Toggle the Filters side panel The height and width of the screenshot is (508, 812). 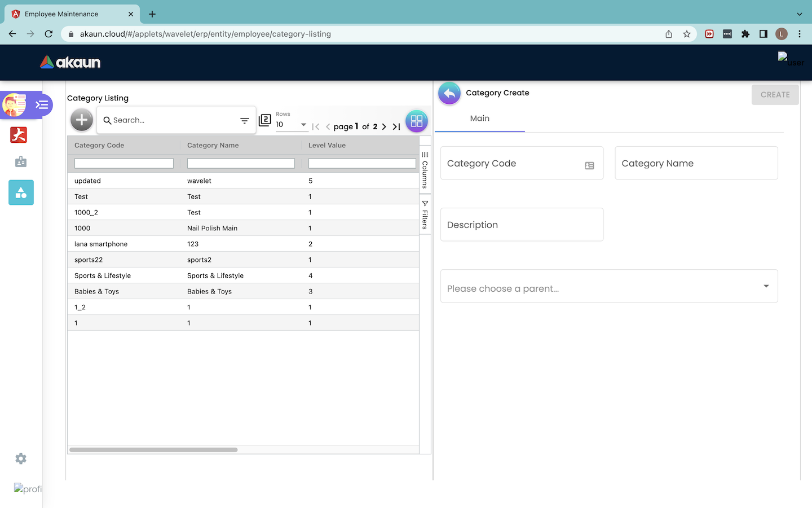pos(425,214)
